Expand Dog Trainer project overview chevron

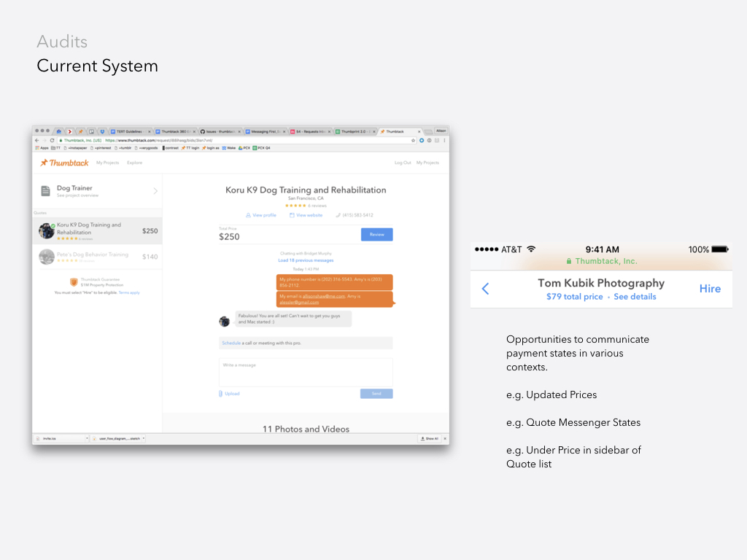[155, 191]
